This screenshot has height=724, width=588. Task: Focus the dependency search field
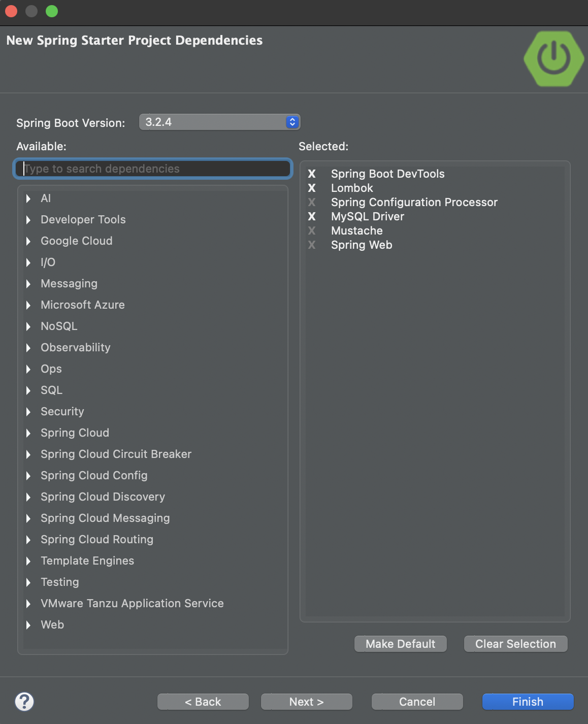(152, 169)
